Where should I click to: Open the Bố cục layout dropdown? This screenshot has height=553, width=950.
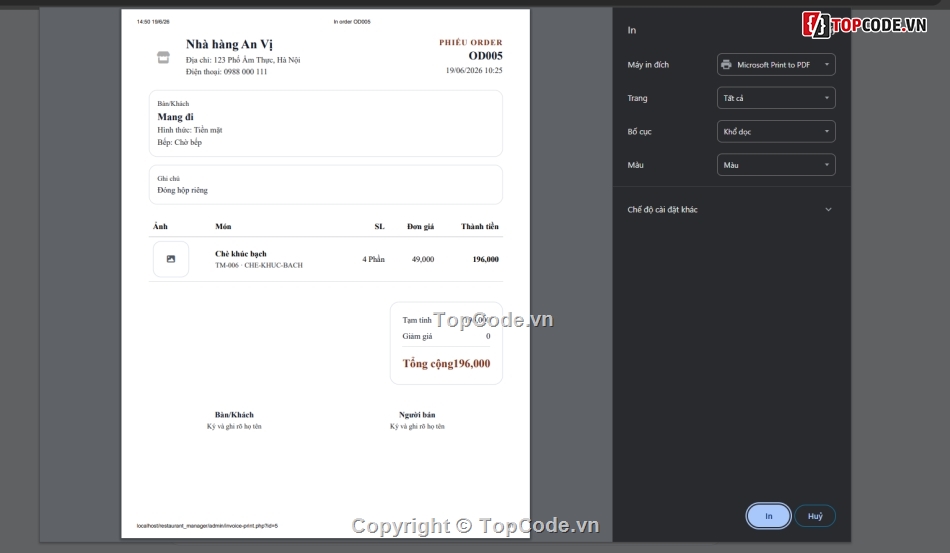coord(776,131)
